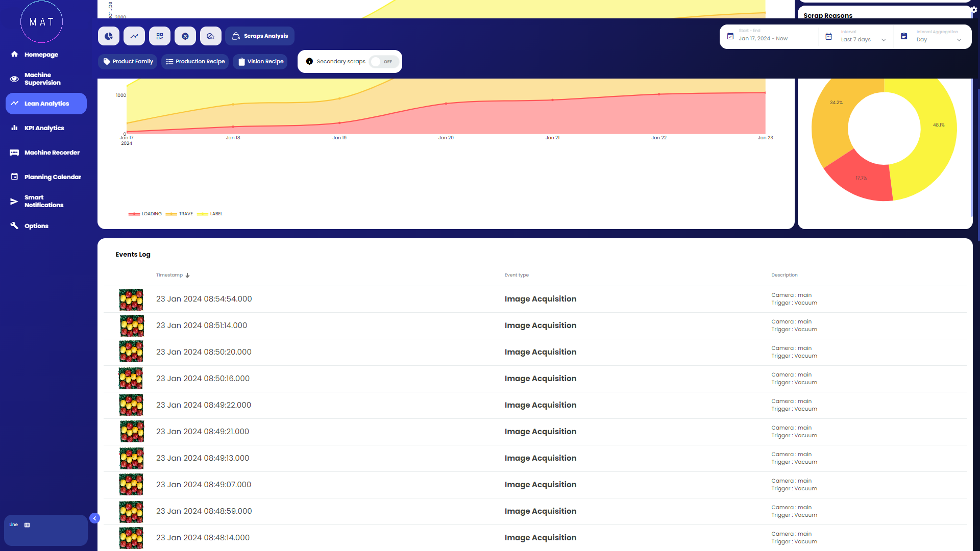
Task: Open the line trend chart view
Action: [134, 36]
